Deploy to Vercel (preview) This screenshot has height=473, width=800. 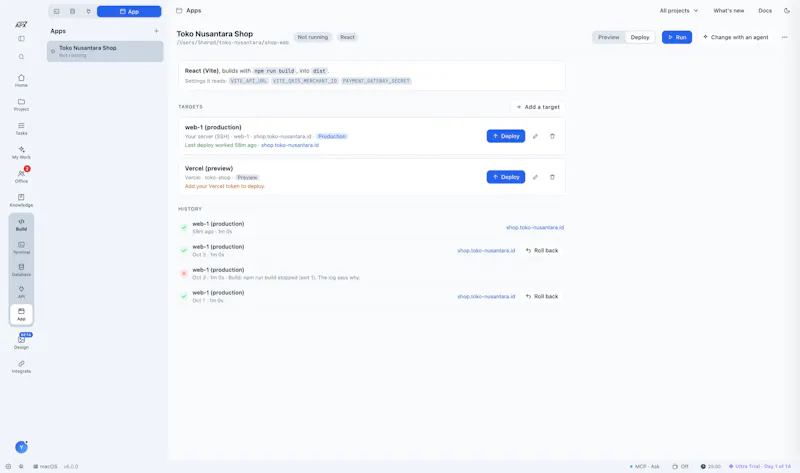click(506, 177)
